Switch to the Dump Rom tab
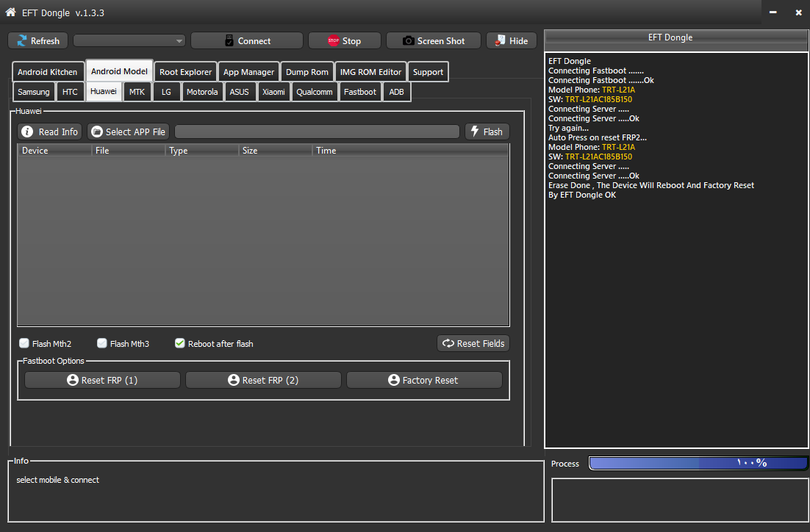810x532 pixels. (x=307, y=72)
